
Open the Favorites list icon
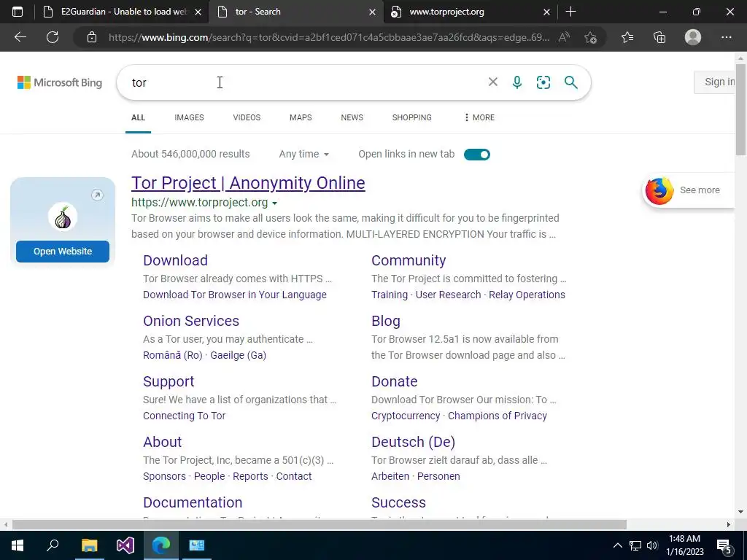(627, 37)
